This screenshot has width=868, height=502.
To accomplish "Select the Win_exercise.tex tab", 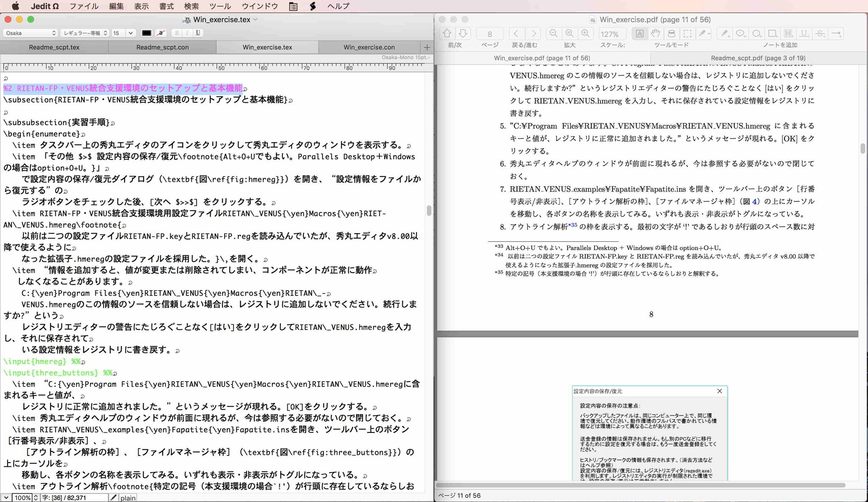I will click(267, 47).
